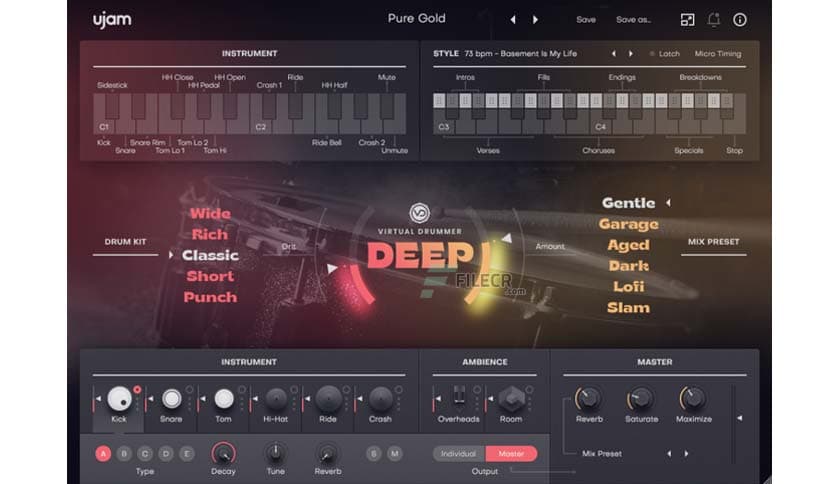Toggle the Room channel indicator dot
The width and height of the screenshot is (836, 484).
click(x=529, y=390)
